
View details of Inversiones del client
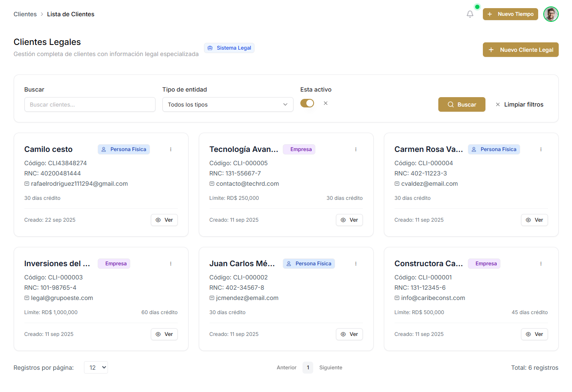164,334
